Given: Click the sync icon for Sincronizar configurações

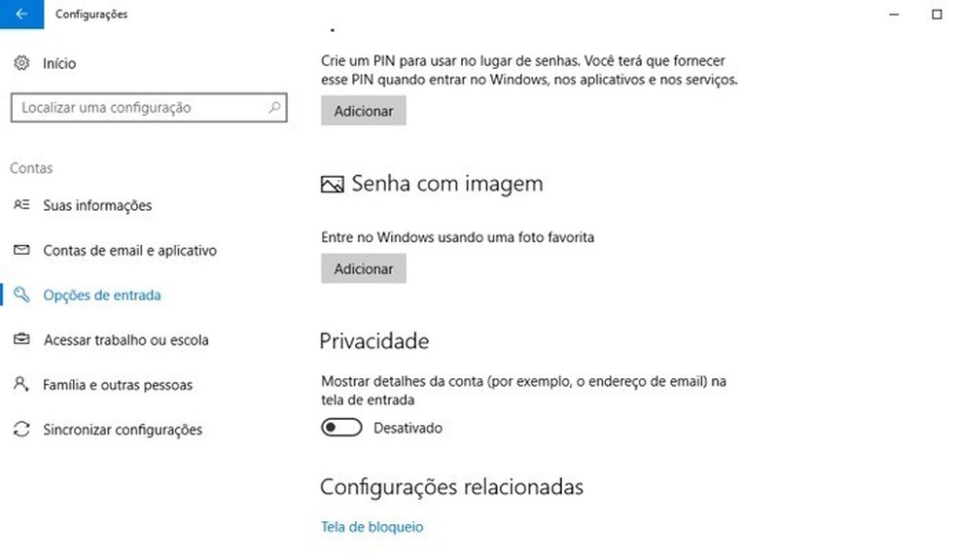Looking at the screenshot, I should click(x=21, y=429).
